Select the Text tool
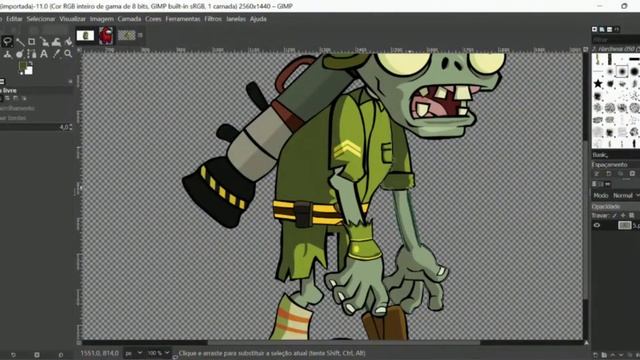 pos(44,54)
